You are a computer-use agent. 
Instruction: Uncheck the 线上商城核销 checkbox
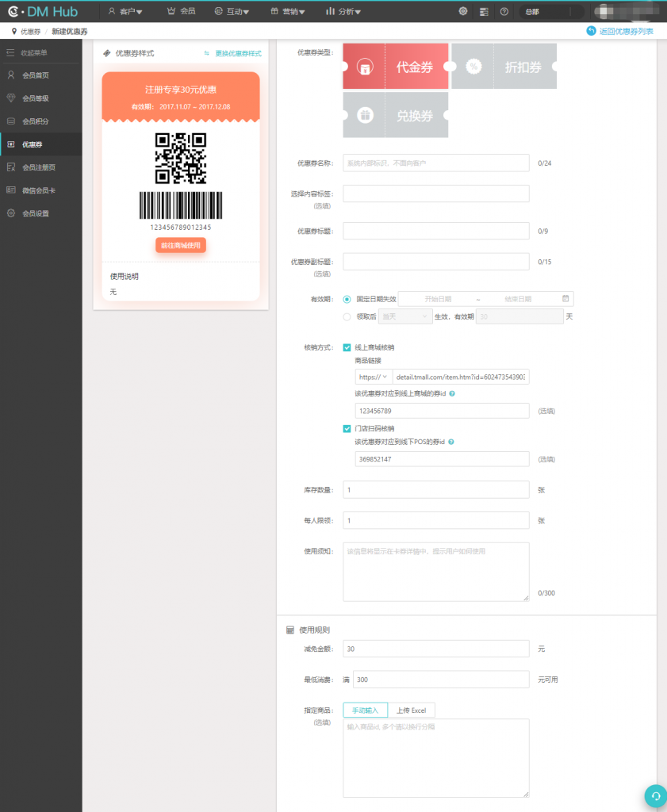pos(347,347)
